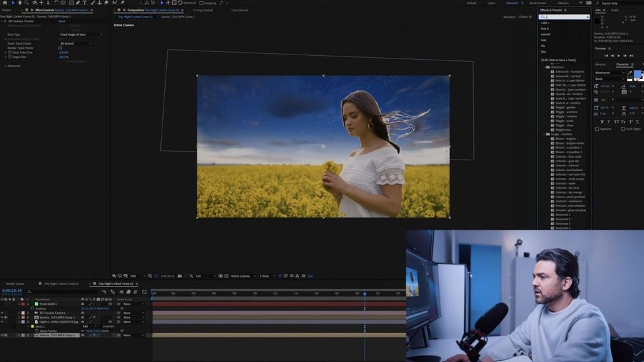Click Reset on 3D Camera Tracker

(62, 21)
